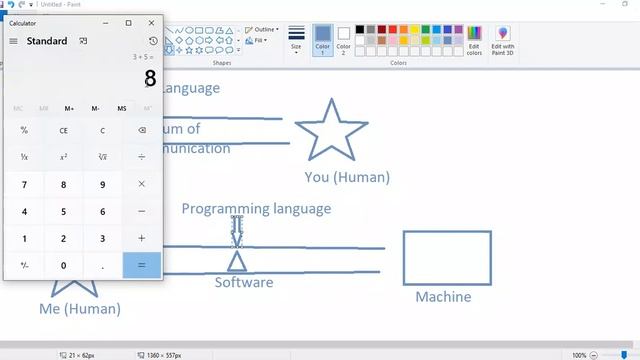Click digit 9 on Calculator keypad
Image resolution: width=640 pixels, height=360 pixels.
tap(102, 184)
